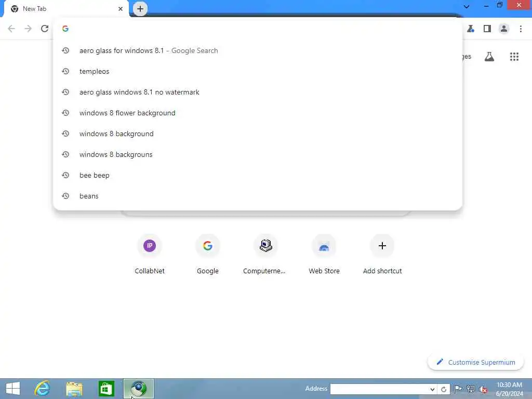532x399 pixels.
Task: Open the profile avatar menu
Action: 504,29
